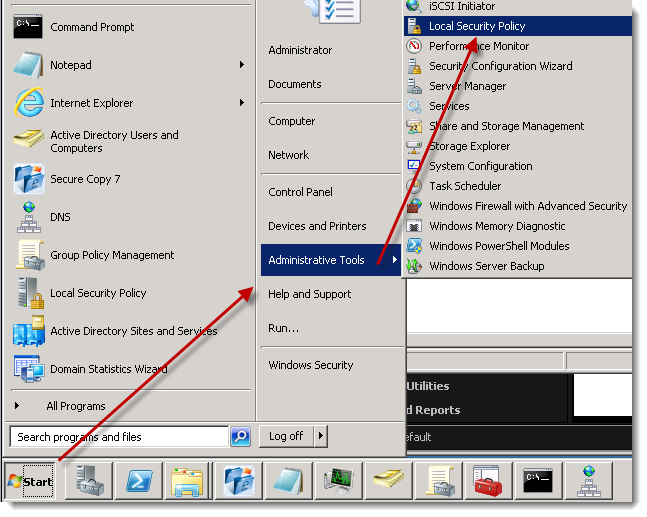The height and width of the screenshot is (517, 647).
Task: Click the Start button
Action: [x=30, y=481]
